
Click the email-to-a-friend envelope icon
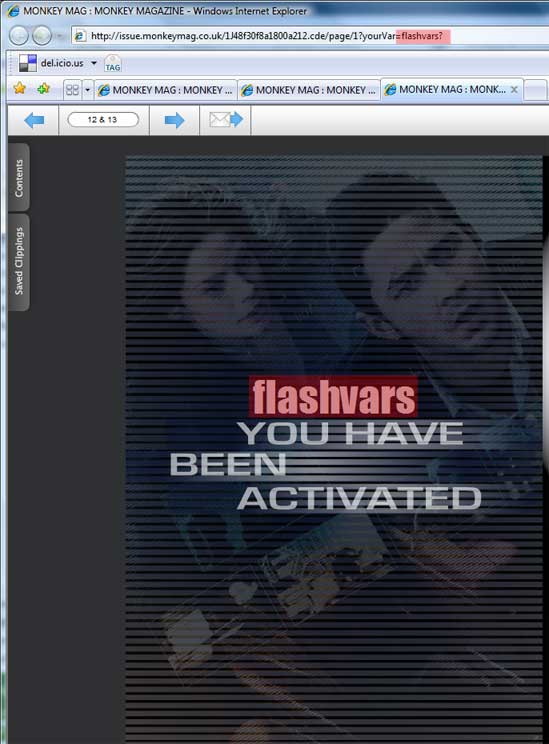click(x=226, y=120)
